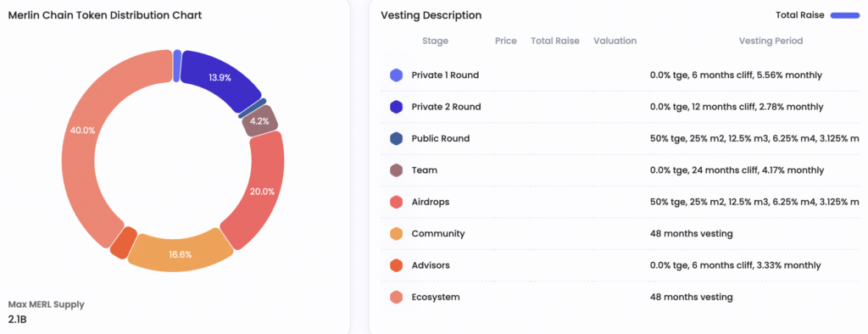Click the Community hexagon icon
Viewport: 868px width, 334px height.
tap(396, 234)
